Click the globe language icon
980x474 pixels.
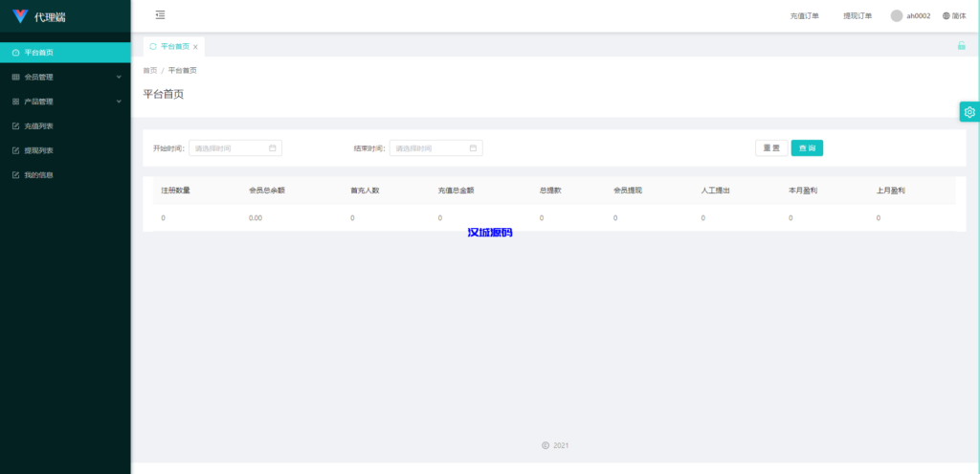946,15
